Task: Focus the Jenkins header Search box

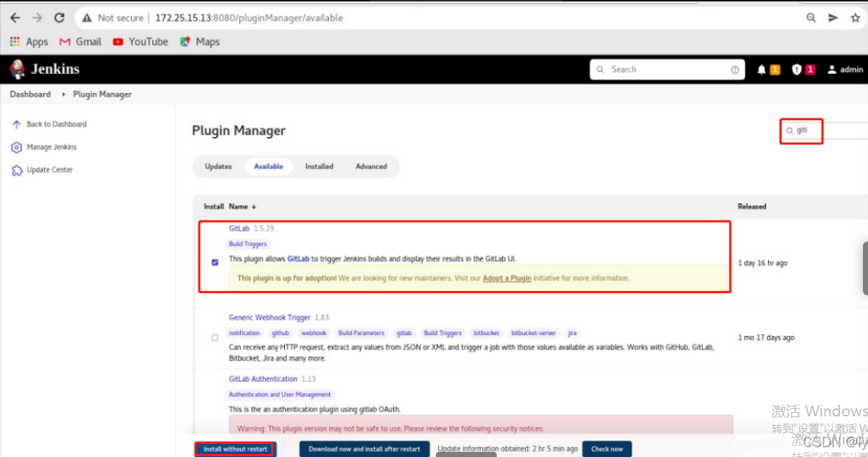Action: coord(667,70)
